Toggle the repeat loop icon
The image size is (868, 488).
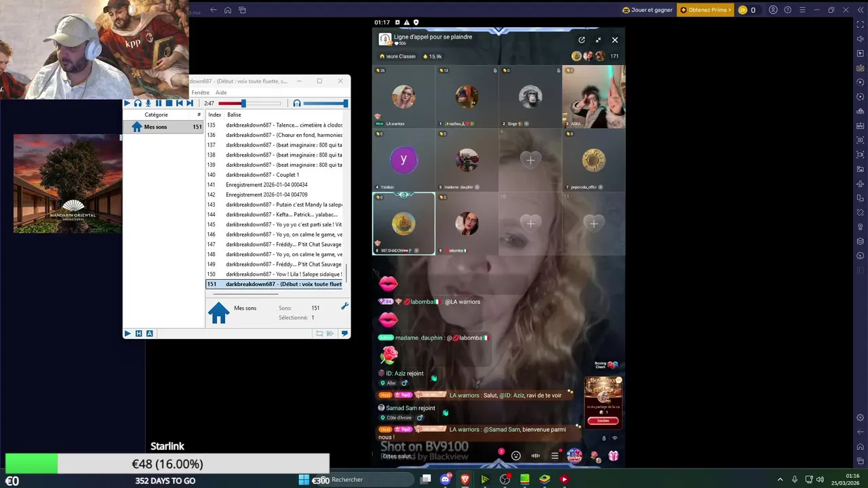point(319,333)
